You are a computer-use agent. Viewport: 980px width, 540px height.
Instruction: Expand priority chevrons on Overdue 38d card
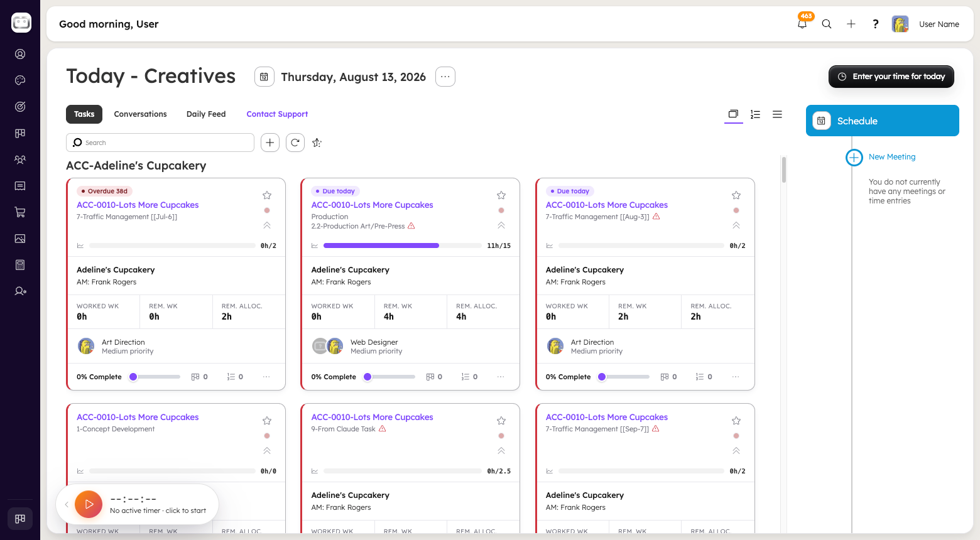[267, 225]
